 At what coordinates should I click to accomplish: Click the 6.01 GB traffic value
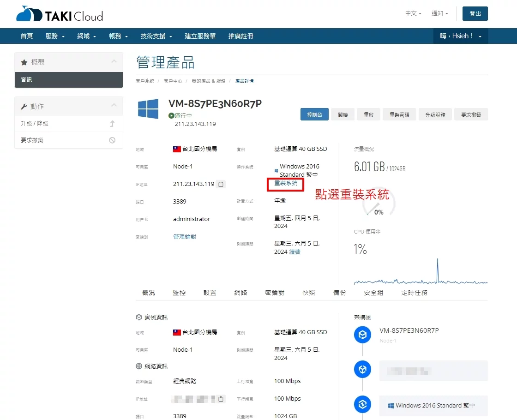tap(369, 167)
